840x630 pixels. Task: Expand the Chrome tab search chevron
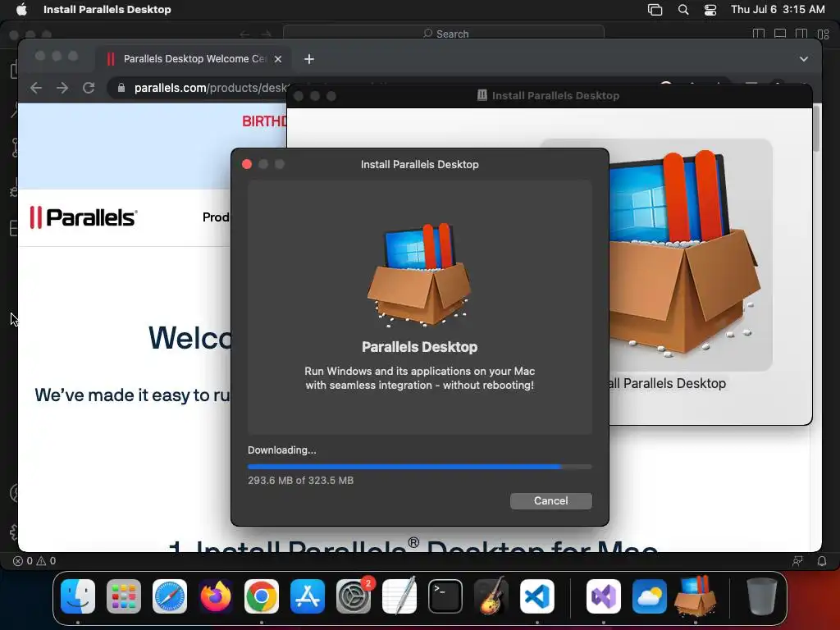point(804,59)
